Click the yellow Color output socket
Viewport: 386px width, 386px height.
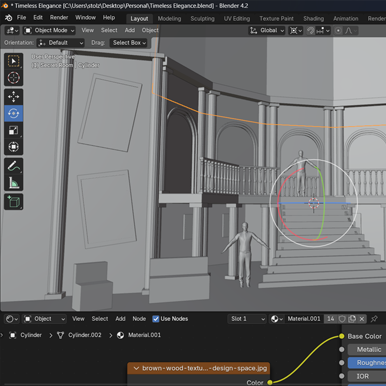pos(270,382)
